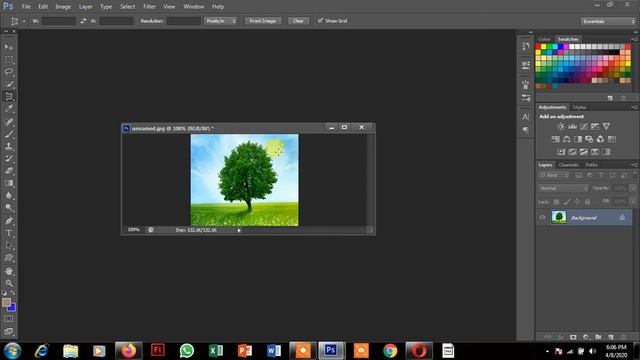Open the layer Kind filter dropdown
This screenshot has height=360, width=640.
tap(554, 176)
